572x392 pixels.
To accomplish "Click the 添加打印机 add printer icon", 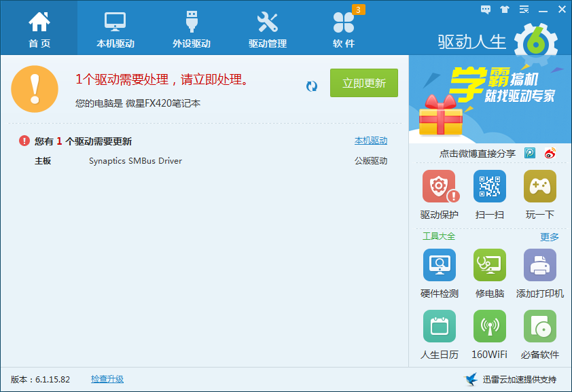I will 539,266.
